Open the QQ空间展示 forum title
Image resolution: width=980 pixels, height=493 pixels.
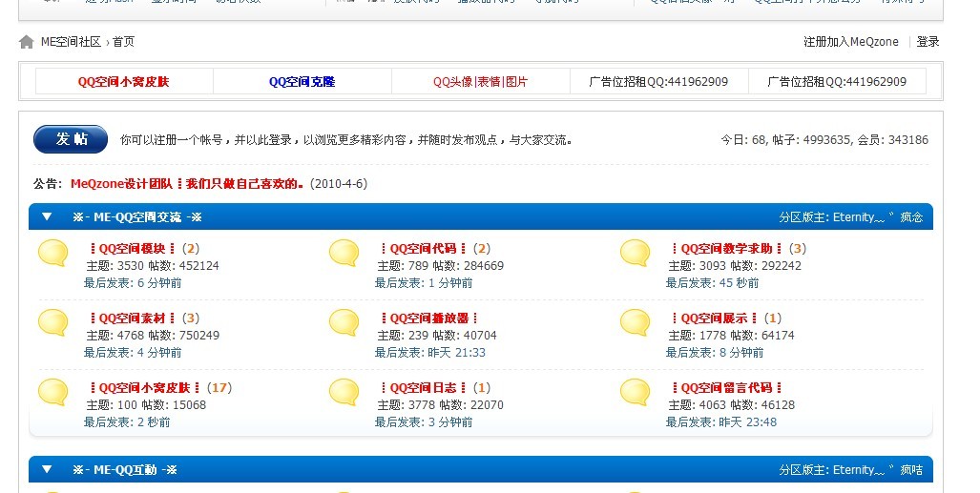pyautogui.click(x=714, y=318)
